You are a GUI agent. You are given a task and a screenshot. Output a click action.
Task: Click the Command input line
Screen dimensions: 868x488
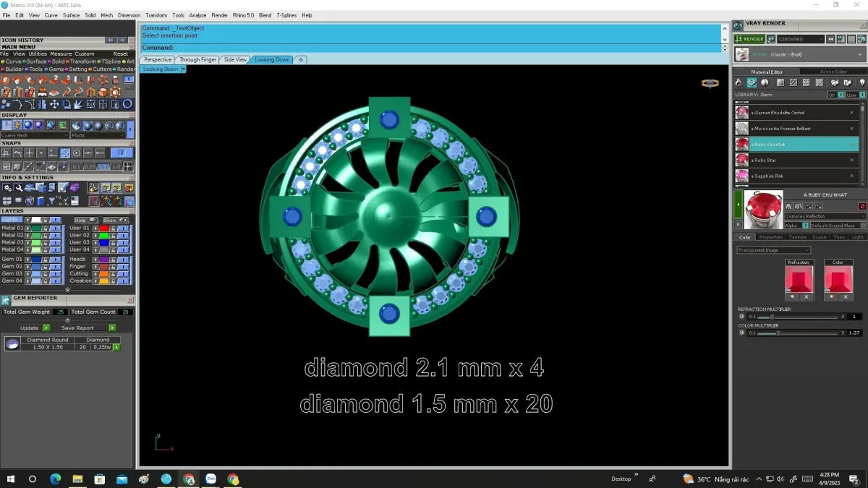click(431, 48)
